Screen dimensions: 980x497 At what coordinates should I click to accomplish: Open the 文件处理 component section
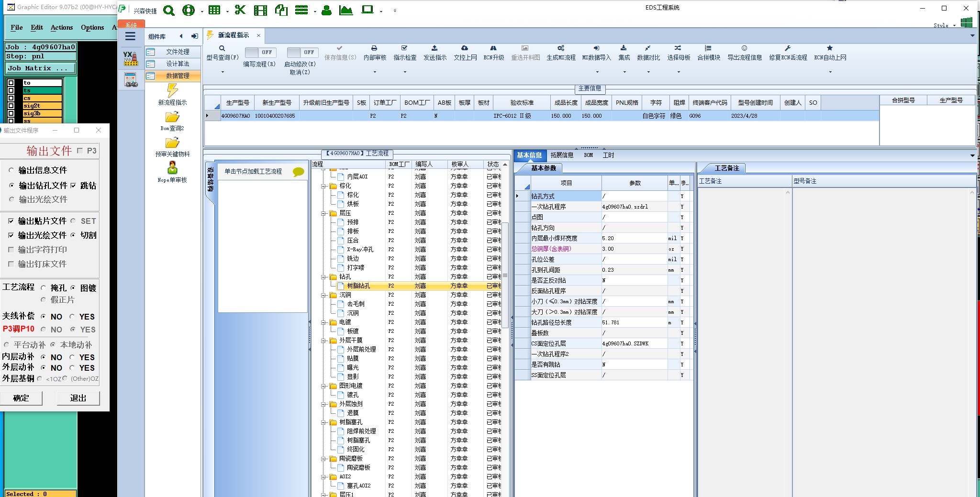(x=173, y=52)
